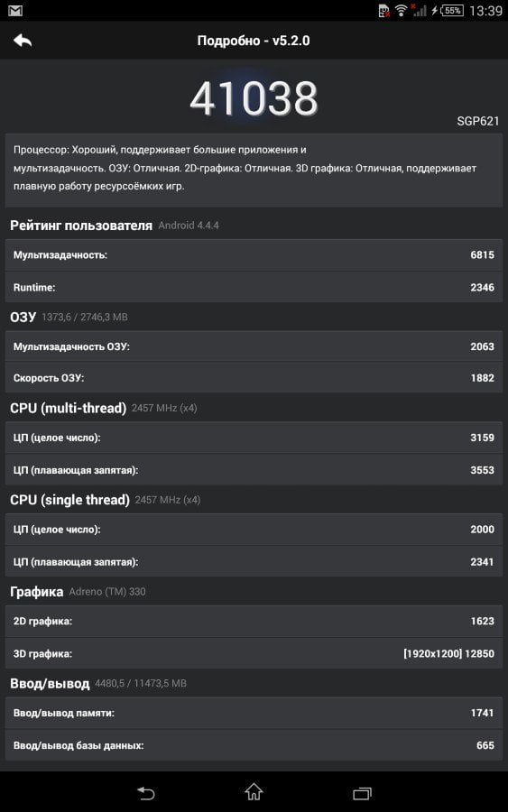Tap the Android home navigation button
508x812 pixels.
click(254, 792)
